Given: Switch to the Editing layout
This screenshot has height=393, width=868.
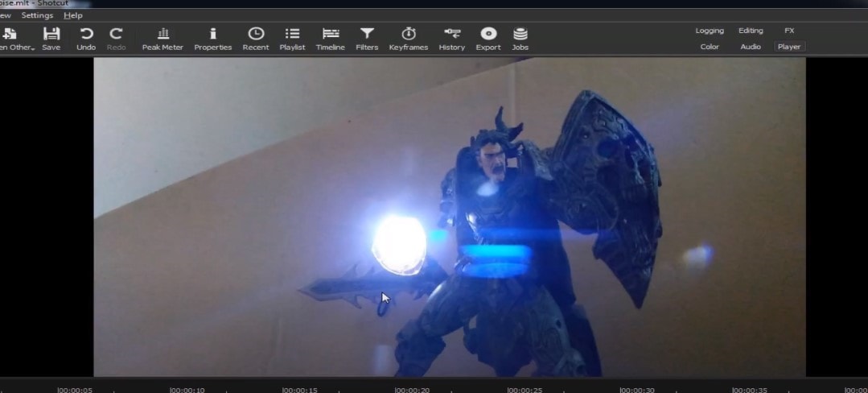Looking at the screenshot, I should coord(751,31).
